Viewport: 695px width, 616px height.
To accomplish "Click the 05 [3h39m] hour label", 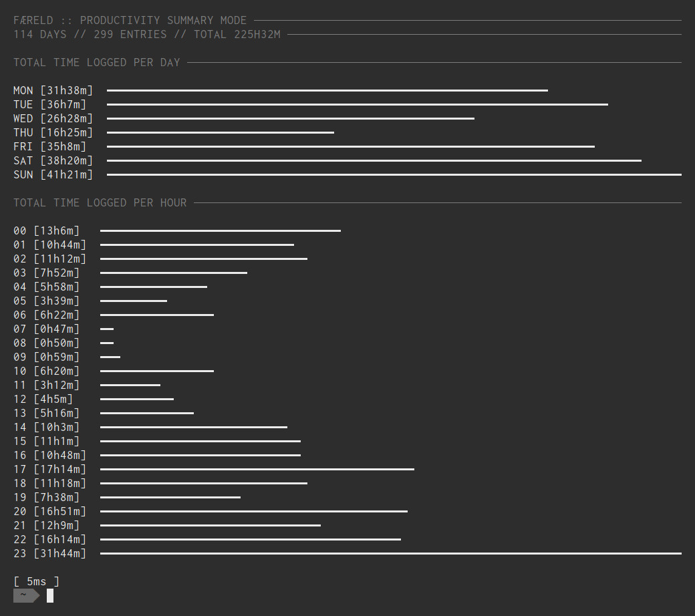I will [x=47, y=301].
